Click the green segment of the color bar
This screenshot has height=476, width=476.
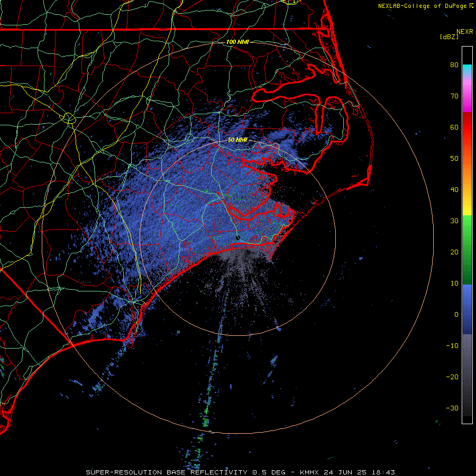tap(467, 250)
